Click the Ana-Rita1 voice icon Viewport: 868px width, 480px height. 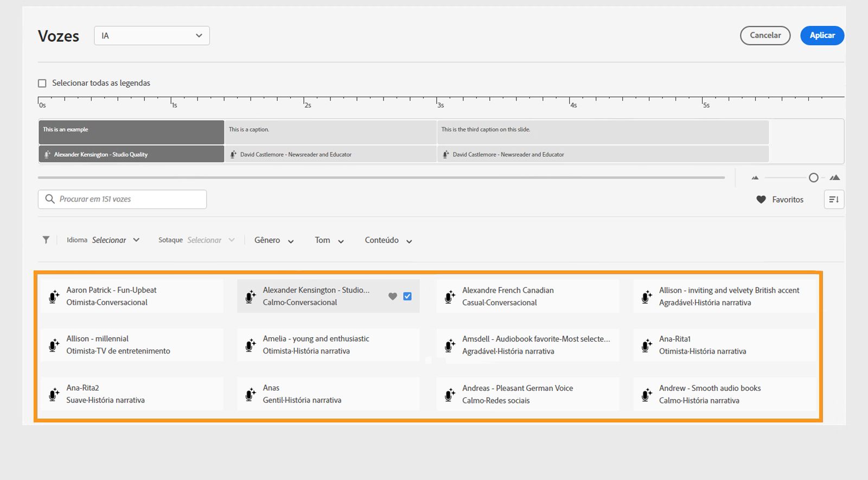tap(647, 345)
